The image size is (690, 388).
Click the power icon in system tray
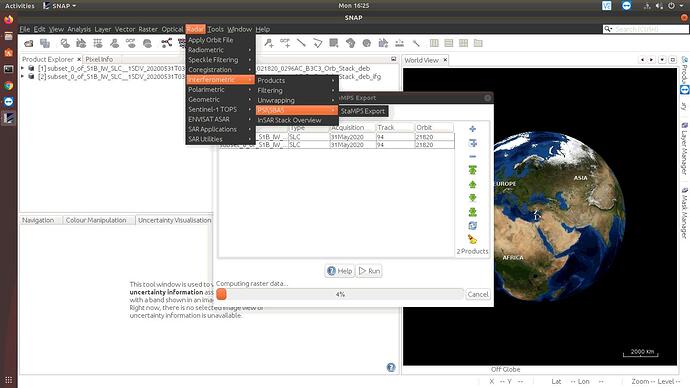671,6
